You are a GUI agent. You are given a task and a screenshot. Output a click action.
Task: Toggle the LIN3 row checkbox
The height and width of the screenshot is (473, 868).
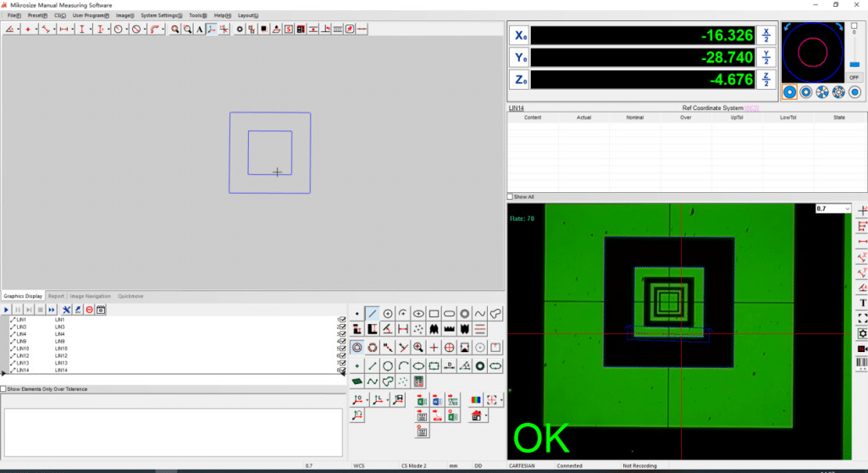[343, 327]
